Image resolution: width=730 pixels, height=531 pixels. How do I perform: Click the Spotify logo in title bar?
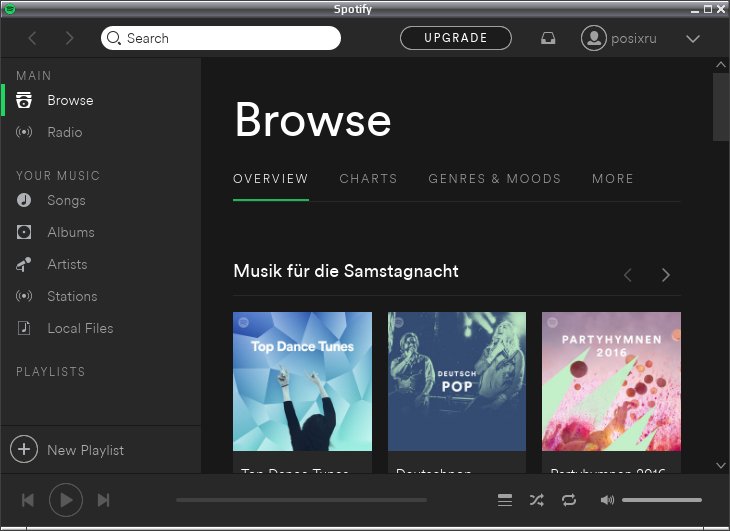click(9, 9)
